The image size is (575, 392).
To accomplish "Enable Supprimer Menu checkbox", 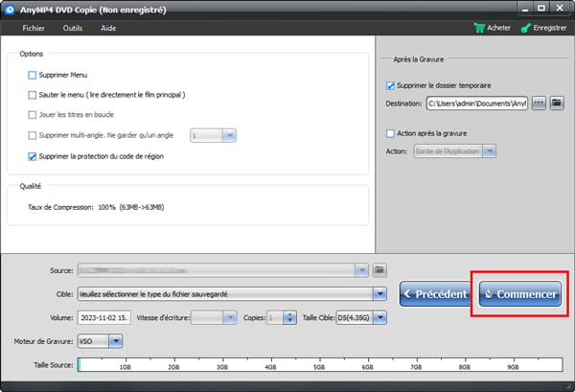I will (33, 75).
